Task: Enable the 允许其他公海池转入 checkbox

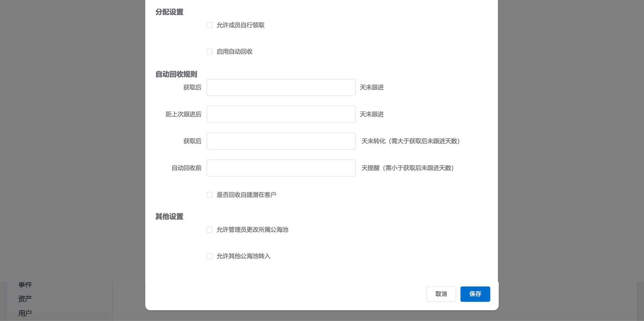Action: pos(210,256)
